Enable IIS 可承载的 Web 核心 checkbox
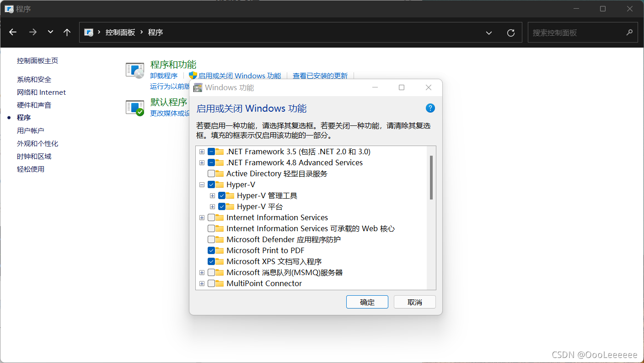 [x=211, y=228]
